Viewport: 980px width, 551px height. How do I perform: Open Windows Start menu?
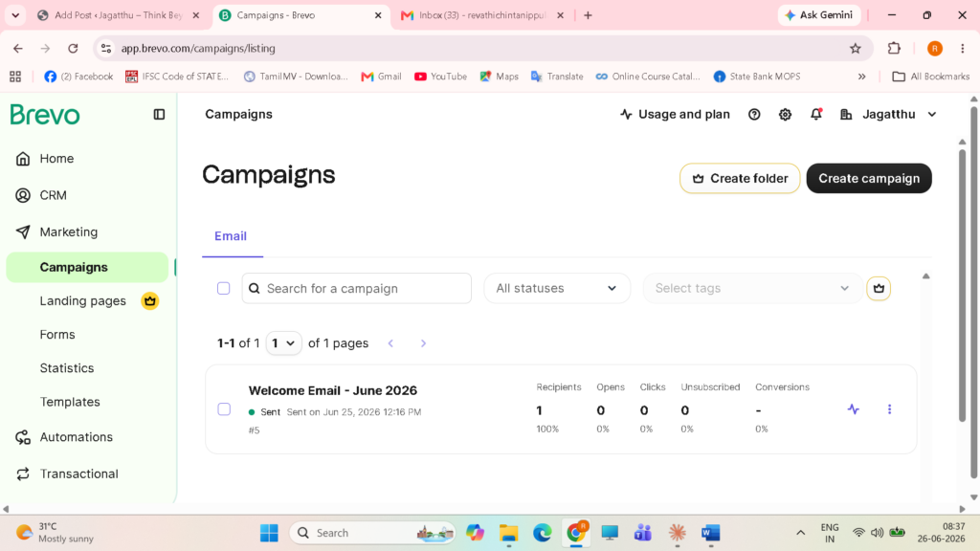[x=269, y=533]
